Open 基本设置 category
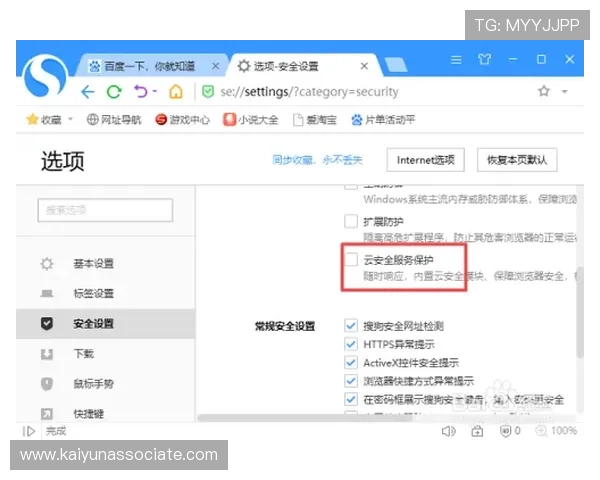The width and height of the screenshot is (600, 480). 105,264
